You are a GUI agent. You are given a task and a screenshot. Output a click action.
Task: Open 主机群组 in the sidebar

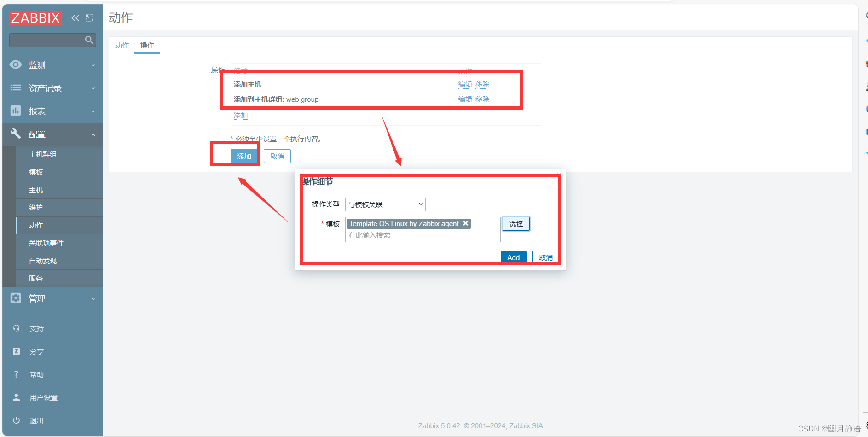click(x=59, y=155)
